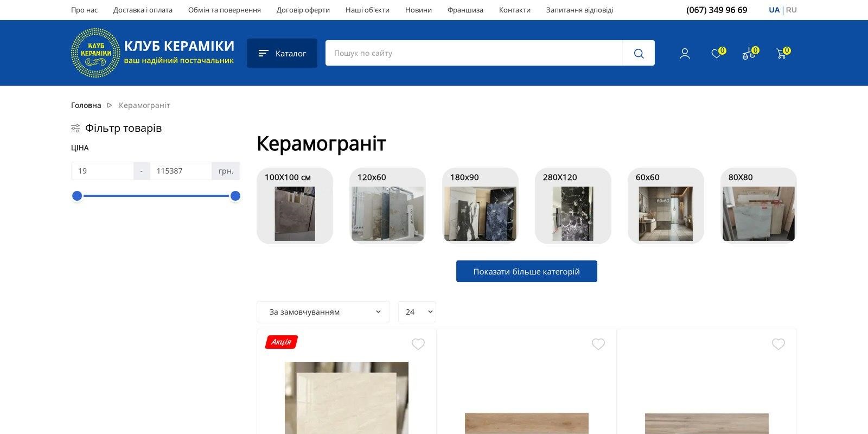
Task: Open Обмін та повернення page
Action: coord(225,10)
